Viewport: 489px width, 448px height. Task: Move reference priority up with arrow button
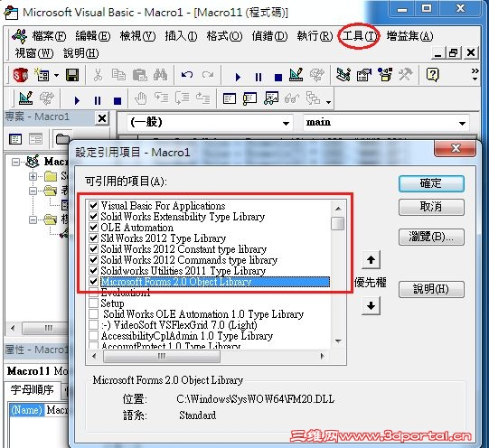click(371, 260)
